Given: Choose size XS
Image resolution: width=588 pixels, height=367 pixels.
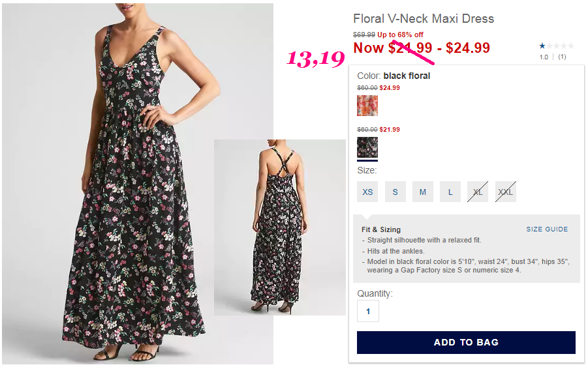Looking at the screenshot, I should coord(367,192).
